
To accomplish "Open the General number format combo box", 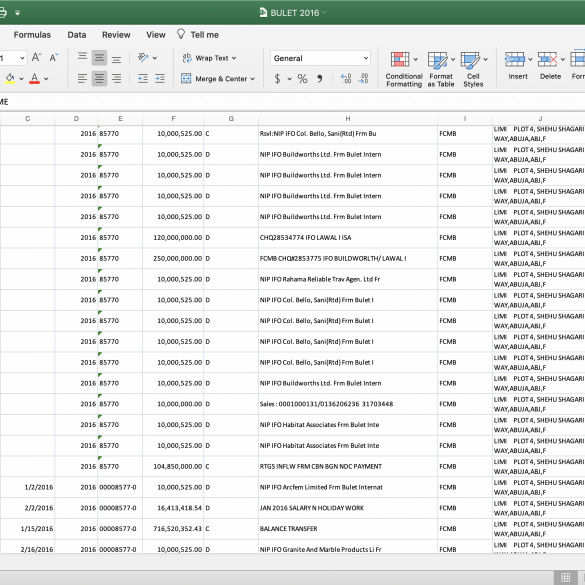I will coord(320,58).
